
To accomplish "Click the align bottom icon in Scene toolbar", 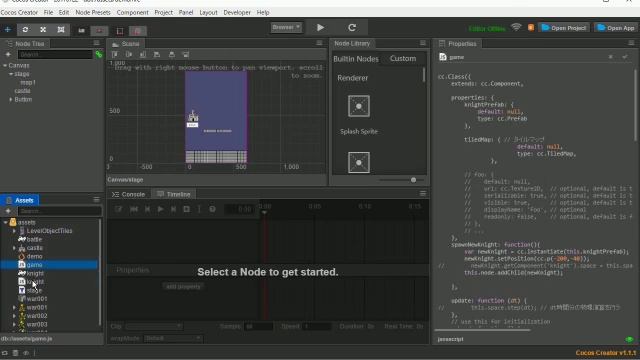I will (143, 54).
